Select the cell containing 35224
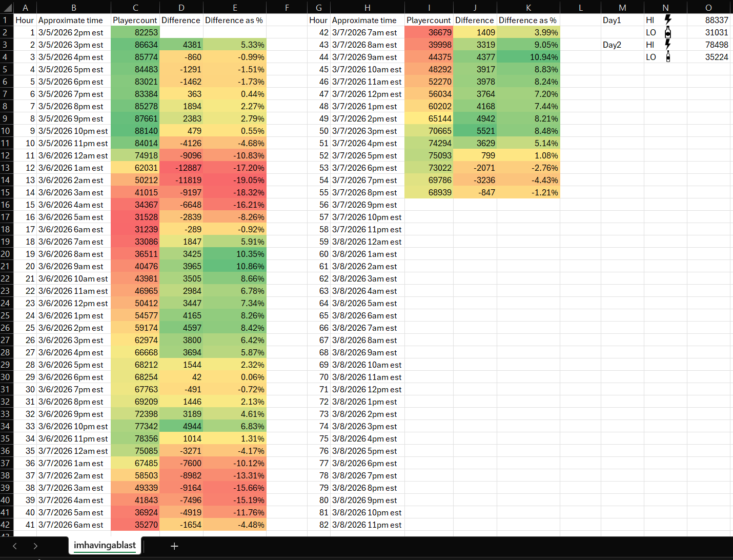This screenshot has height=560, width=733. click(708, 57)
